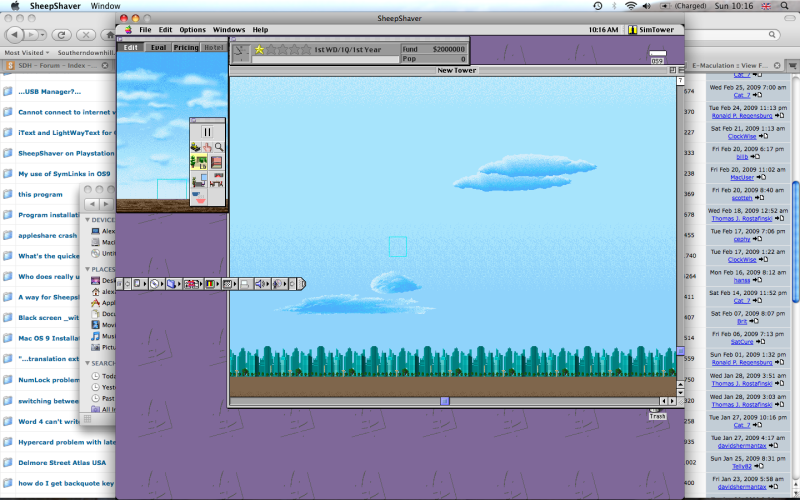Viewport: 800px width, 500px height.
Task: Open monitor resolution strip module
Action: click(228, 284)
